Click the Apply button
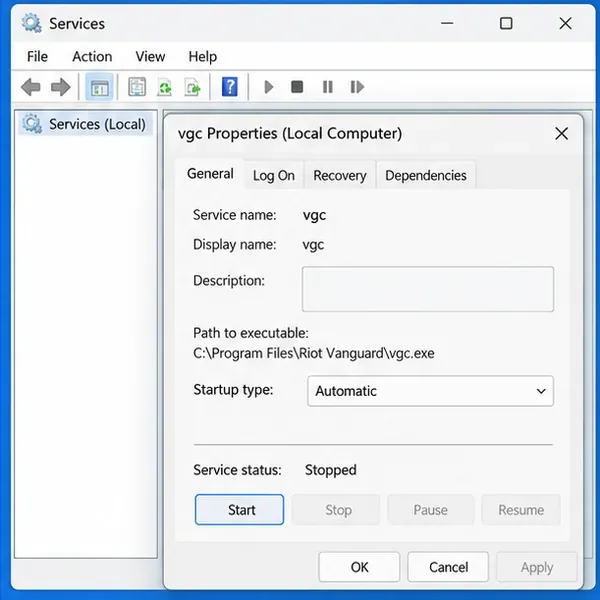 [x=537, y=567]
